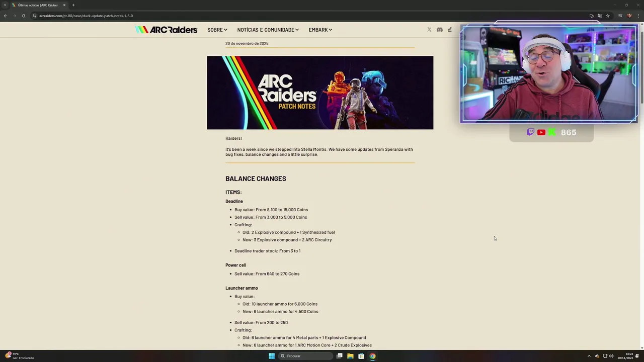Click the Chrome icon on the taskbar

pos(372,356)
